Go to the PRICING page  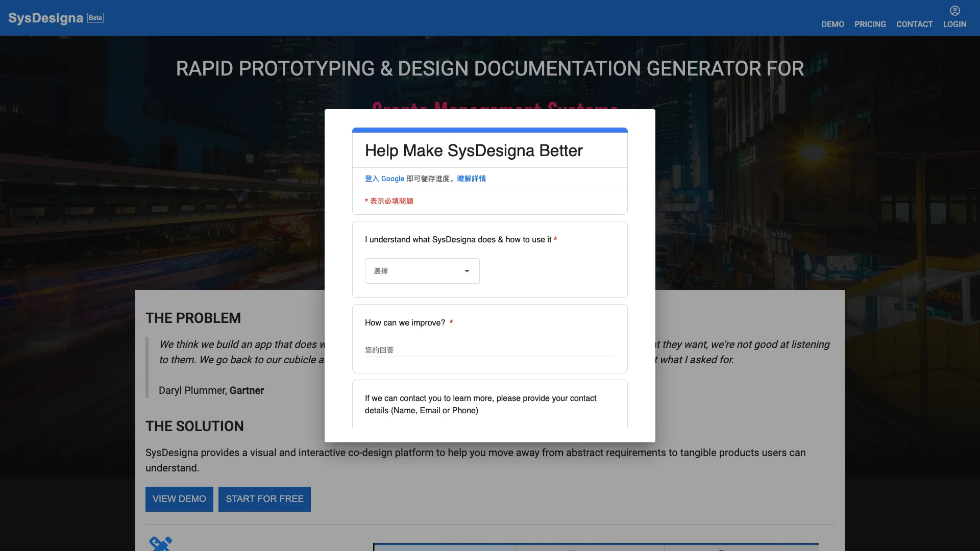pyautogui.click(x=870, y=24)
